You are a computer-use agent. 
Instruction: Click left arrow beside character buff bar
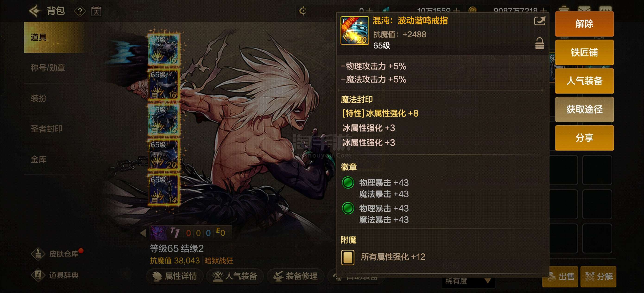coord(143,233)
